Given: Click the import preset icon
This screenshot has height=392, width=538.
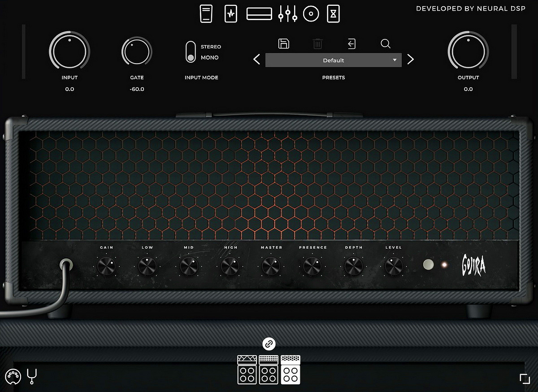Looking at the screenshot, I should coord(351,43).
